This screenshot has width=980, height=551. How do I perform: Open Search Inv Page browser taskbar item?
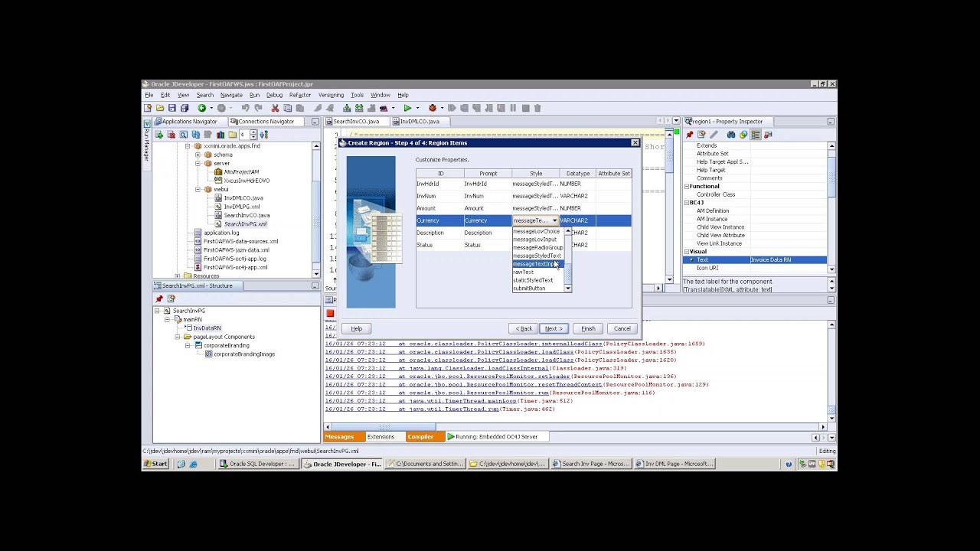click(590, 464)
